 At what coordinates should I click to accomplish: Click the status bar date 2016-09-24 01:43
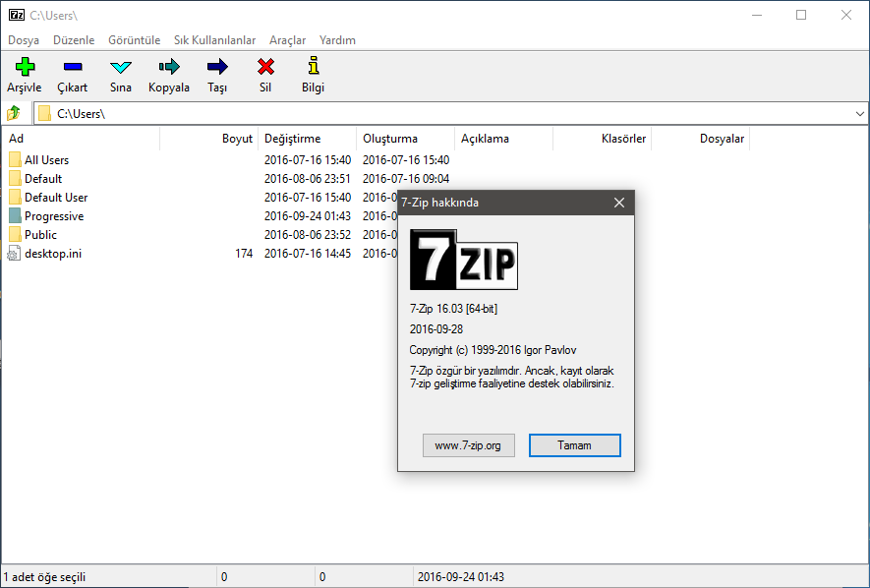point(461,577)
